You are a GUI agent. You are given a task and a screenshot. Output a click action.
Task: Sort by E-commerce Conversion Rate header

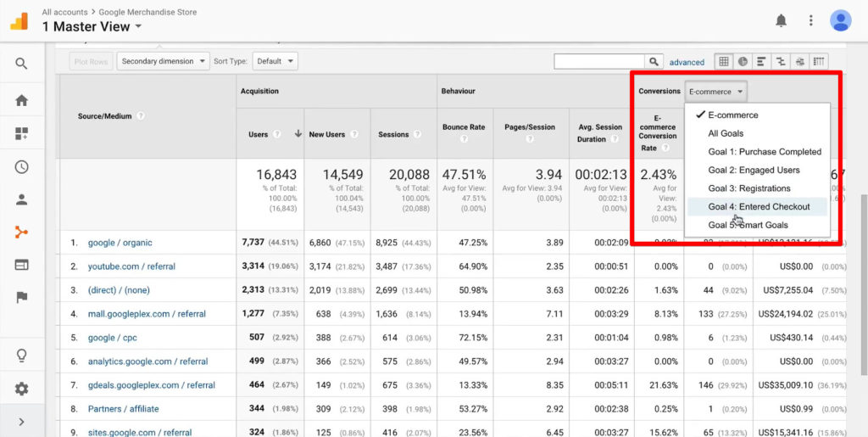tap(658, 133)
